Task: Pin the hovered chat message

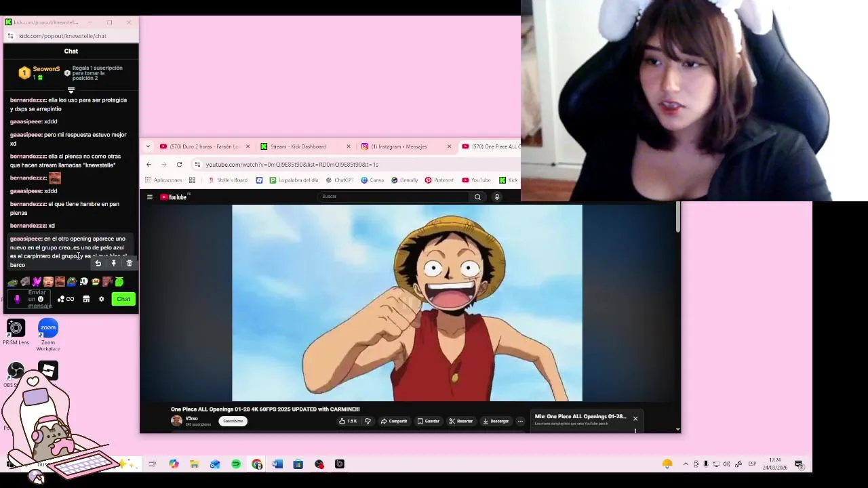Action: (113, 264)
